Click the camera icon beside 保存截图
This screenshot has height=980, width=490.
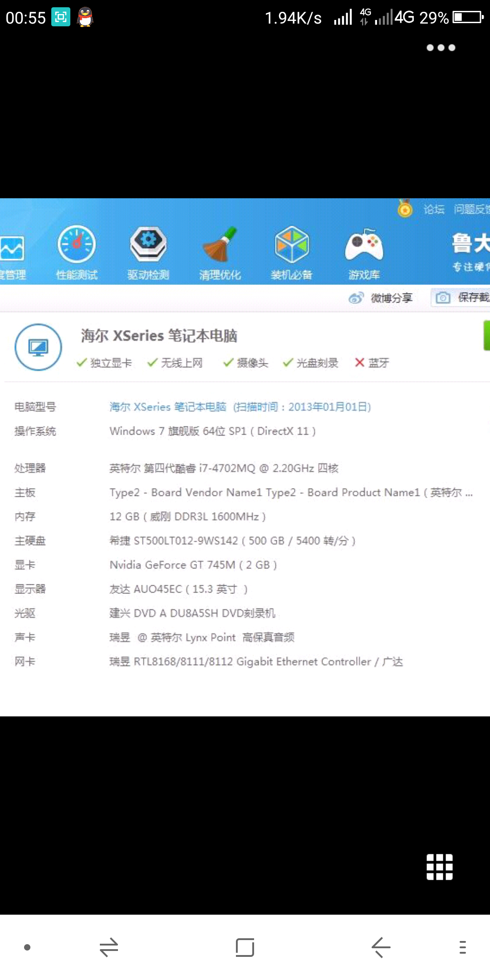coord(443,298)
